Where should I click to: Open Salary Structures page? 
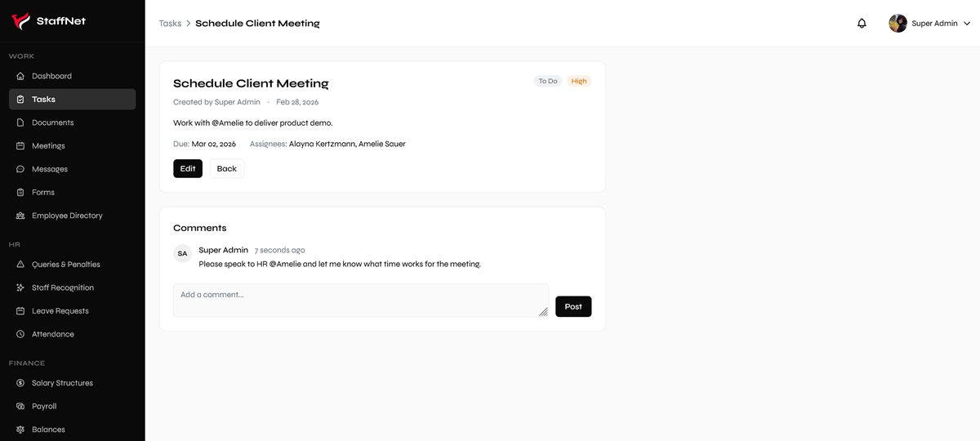pos(73,383)
